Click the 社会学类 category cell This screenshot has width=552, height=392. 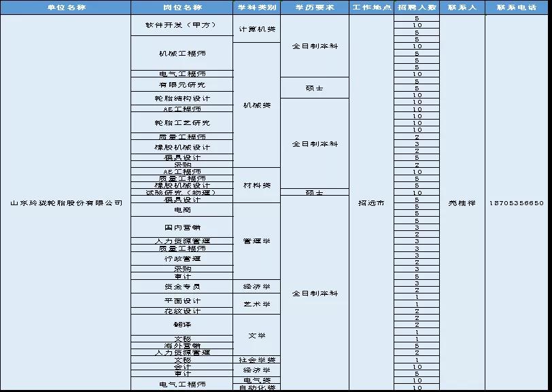[257, 359]
